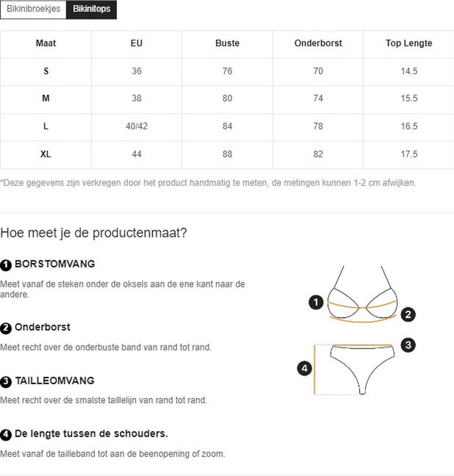This screenshot has height=476, width=454.
Task: Click number 4 icon beside shoulder length heading
Action: pyautogui.click(x=6, y=435)
